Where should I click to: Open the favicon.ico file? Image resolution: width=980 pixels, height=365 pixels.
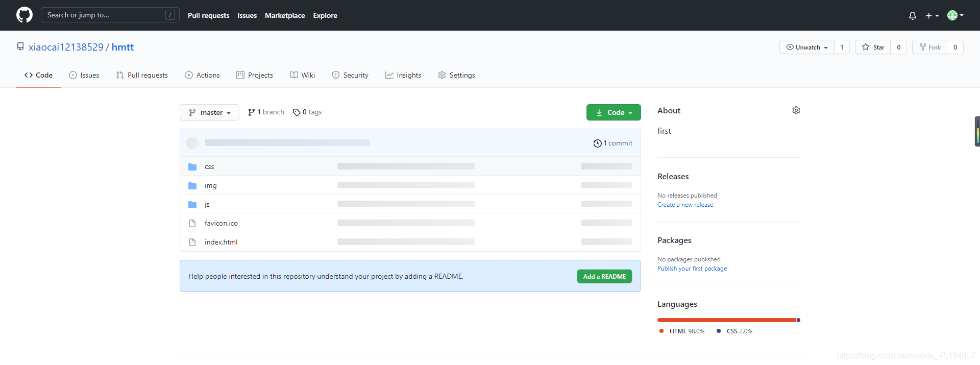coord(221,224)
